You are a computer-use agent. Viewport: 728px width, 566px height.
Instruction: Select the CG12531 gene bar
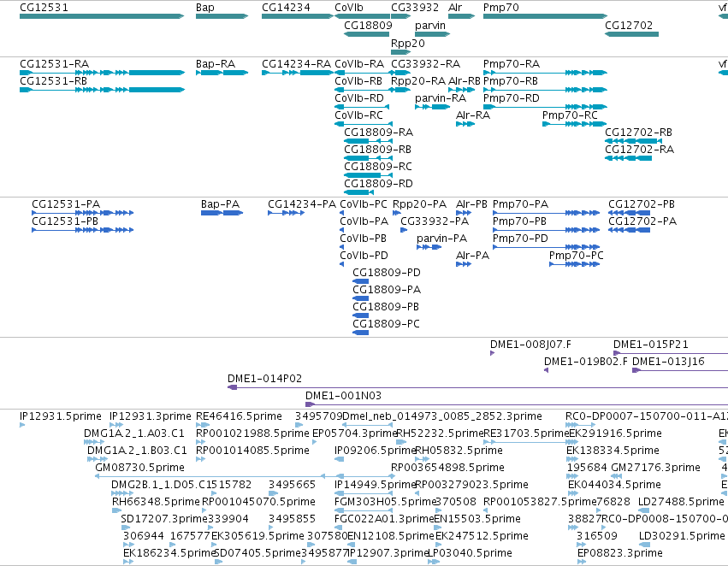tap(102, 16)
